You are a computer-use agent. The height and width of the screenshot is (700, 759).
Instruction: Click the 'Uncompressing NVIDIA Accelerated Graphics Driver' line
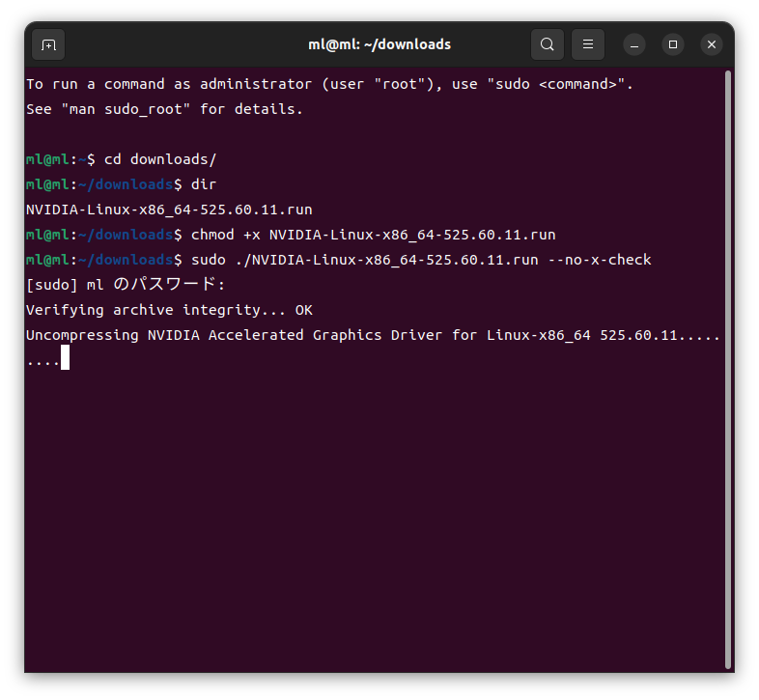tap(373, 335)
